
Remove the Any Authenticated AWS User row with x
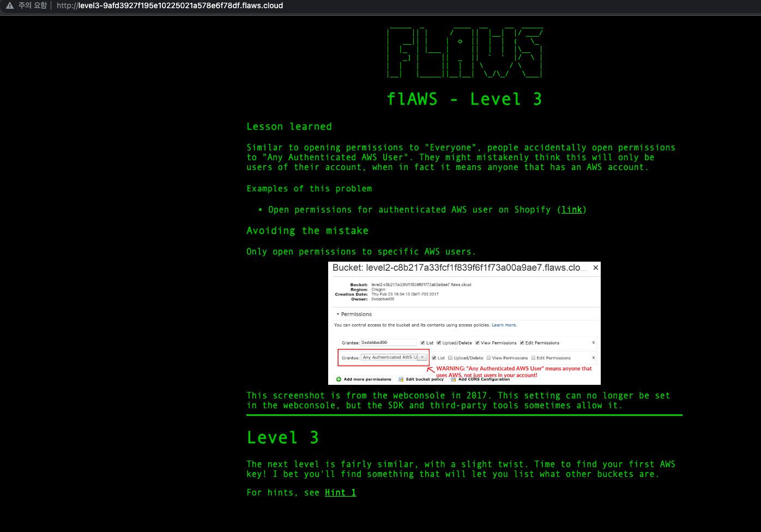click(593, 358)
